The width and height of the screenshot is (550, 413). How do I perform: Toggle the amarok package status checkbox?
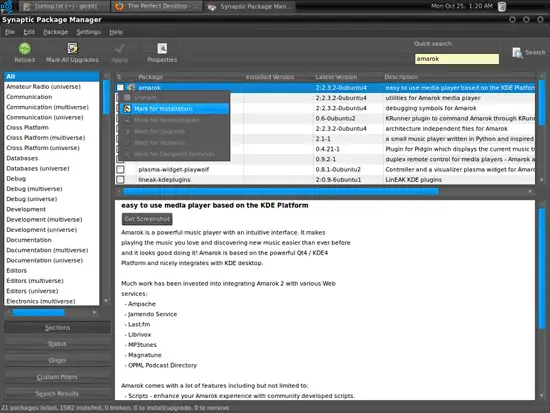[120, 87]
